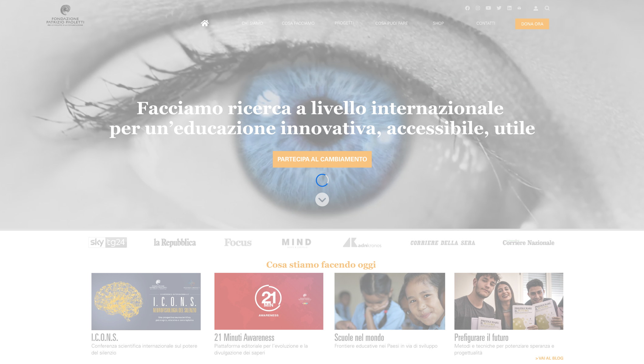Screen dimensions: 644x364
Task: Open the Instagram social icon
Action: (478, 8)
